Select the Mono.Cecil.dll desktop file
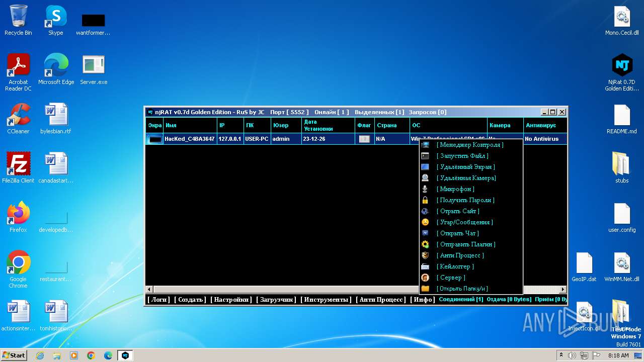This screenshot has width=644, height=362. (x=622, y=21)
